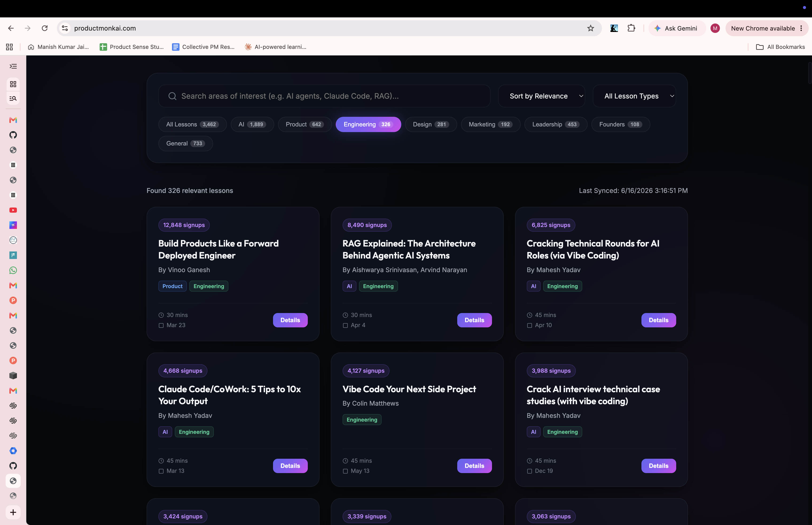Click the page vertical scrollbar

tap(810, 72)
